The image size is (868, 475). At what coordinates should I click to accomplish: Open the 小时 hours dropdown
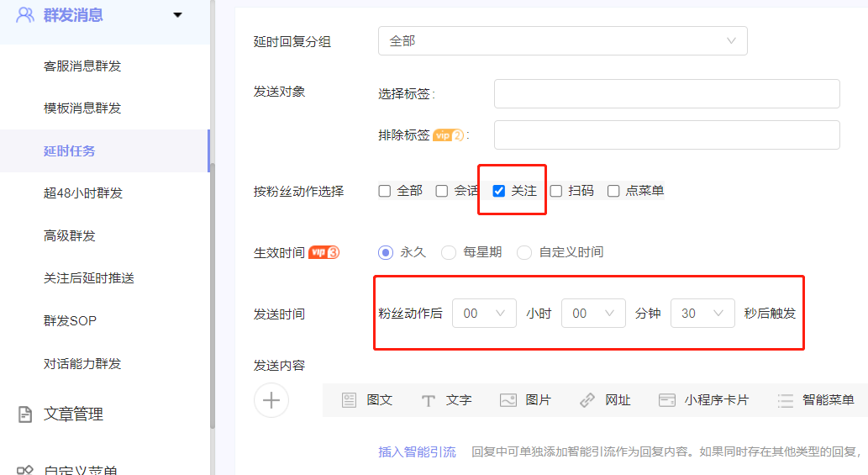tap(484, 314)
